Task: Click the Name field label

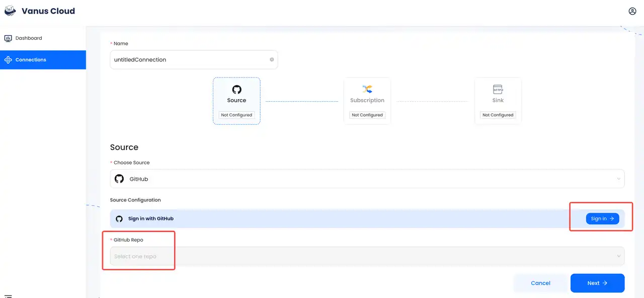Action: (121, 44)
